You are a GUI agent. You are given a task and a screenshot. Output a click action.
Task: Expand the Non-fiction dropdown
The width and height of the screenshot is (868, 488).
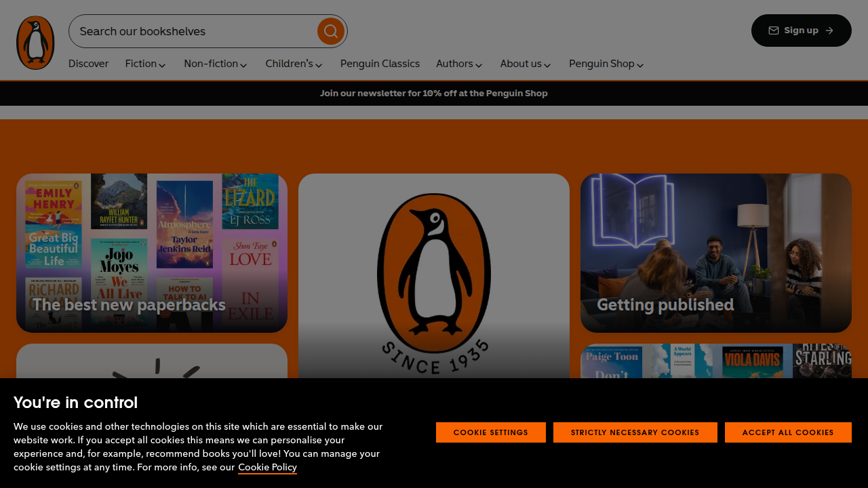[x=216, y=64]
